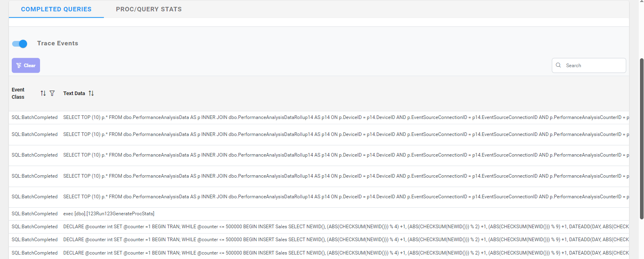This screenshot has width=644, height=259.
Task: Click the Text Data column header label
Action: [74, 93]
